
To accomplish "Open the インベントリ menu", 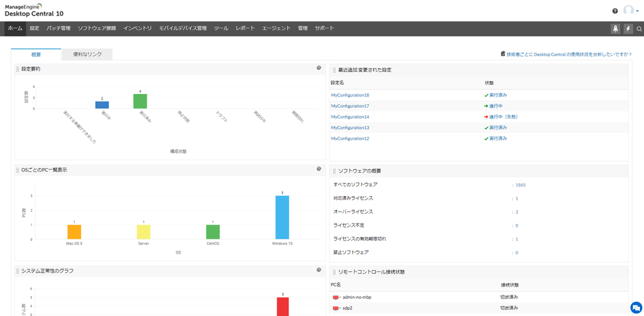I will [138, 29].
